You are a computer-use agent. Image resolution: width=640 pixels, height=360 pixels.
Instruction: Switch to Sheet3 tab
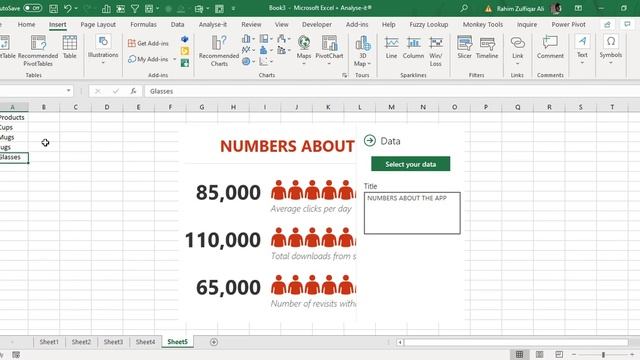[x=113, y=342]
